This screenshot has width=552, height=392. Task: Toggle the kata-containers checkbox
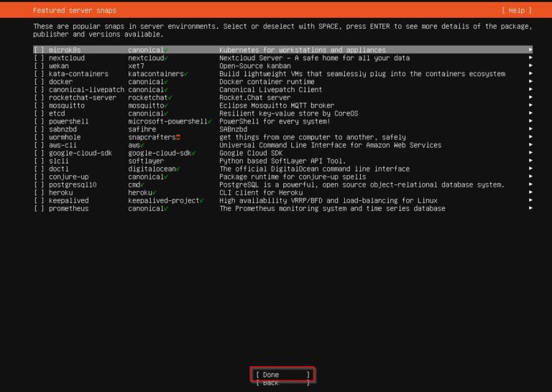click(x=39, y=74)
